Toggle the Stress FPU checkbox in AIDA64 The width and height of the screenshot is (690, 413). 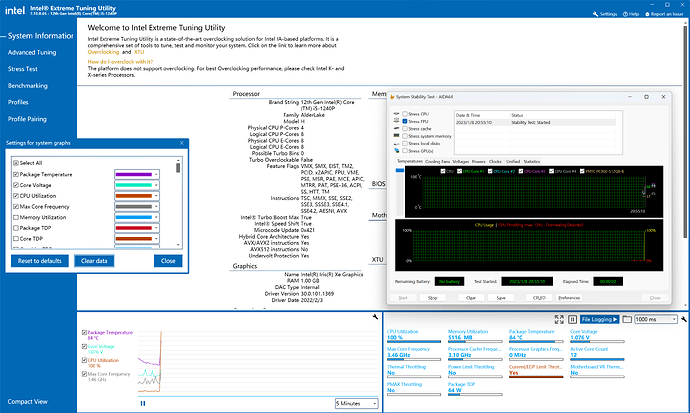(404, 121)
